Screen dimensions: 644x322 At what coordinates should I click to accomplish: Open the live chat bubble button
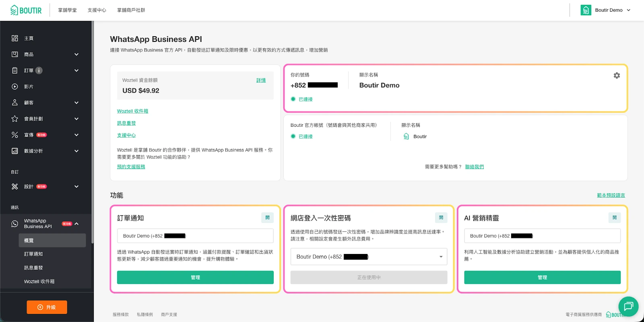point(629,306)
